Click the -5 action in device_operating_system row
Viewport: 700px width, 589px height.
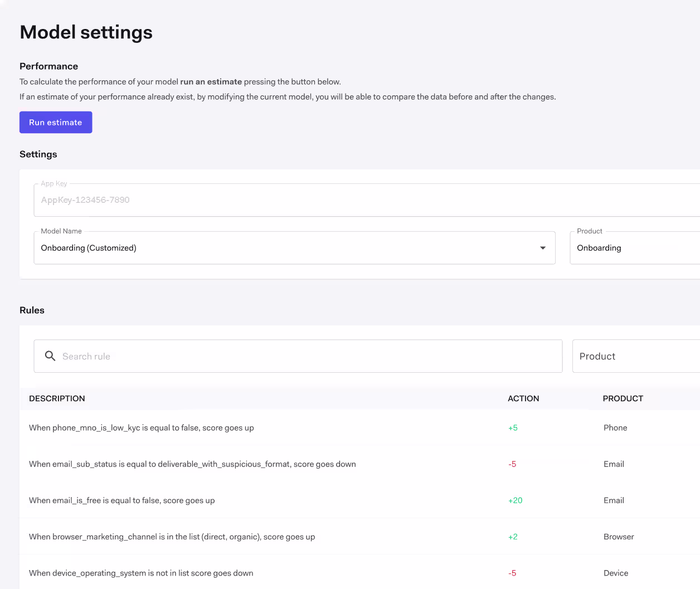(512, 573)
